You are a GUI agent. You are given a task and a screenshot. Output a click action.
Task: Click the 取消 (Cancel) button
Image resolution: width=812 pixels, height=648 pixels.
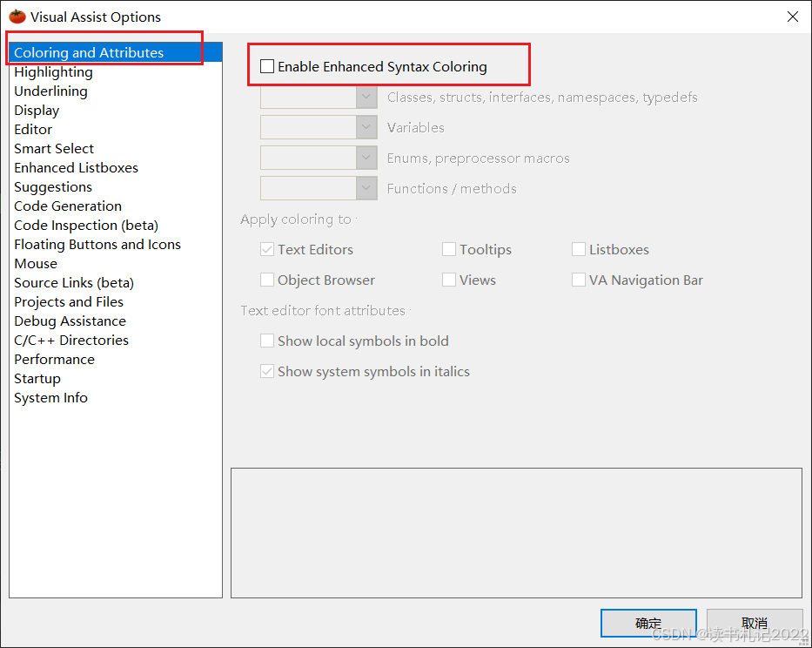[x=755, y=623]
